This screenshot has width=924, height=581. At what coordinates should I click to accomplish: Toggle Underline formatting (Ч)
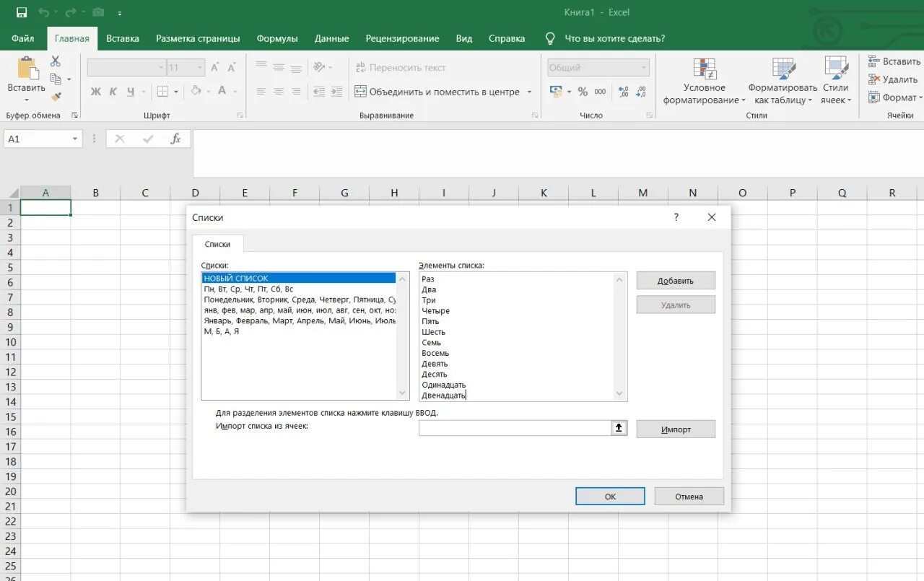click(131, 92)
